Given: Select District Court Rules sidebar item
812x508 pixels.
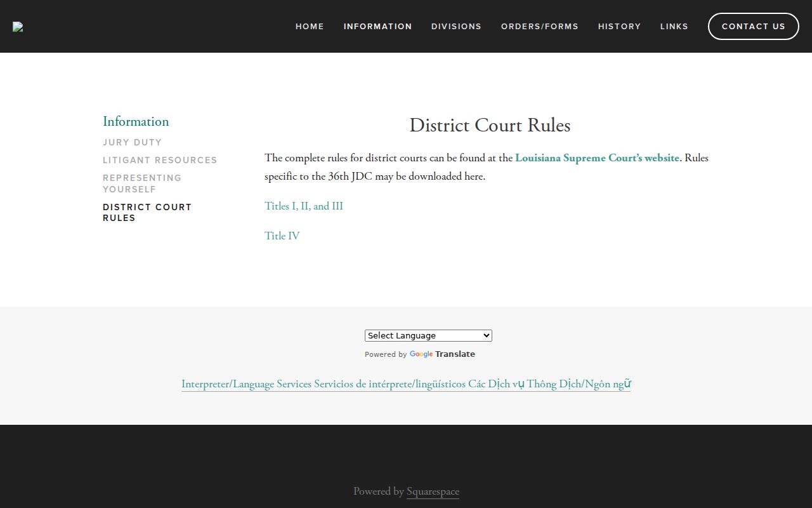Looking at the screenshot, I should click(x=147, y=213).
